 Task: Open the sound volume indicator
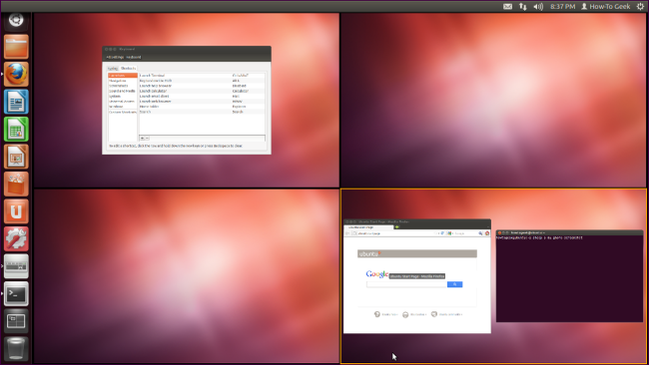[538, 6]
